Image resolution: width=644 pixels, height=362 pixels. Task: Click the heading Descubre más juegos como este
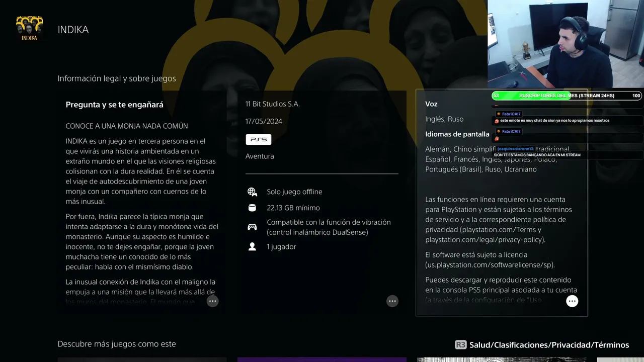(117, 344)
